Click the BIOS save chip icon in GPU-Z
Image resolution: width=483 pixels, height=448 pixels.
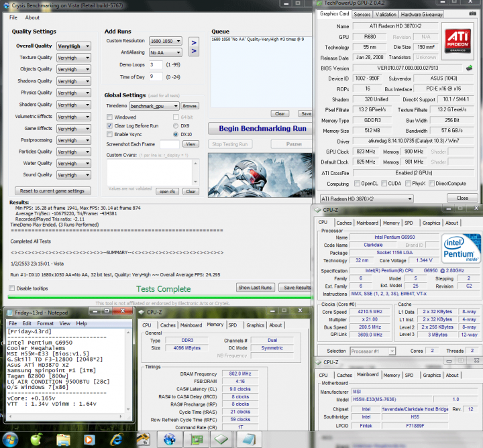pos(469,68)
